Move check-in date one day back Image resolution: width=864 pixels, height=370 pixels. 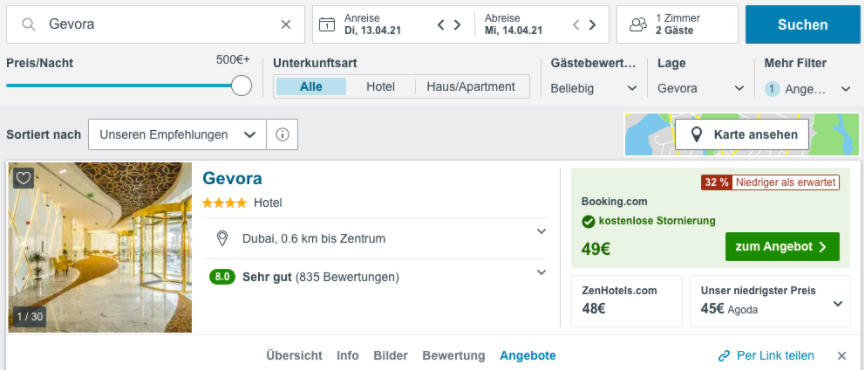pos(441,25)
